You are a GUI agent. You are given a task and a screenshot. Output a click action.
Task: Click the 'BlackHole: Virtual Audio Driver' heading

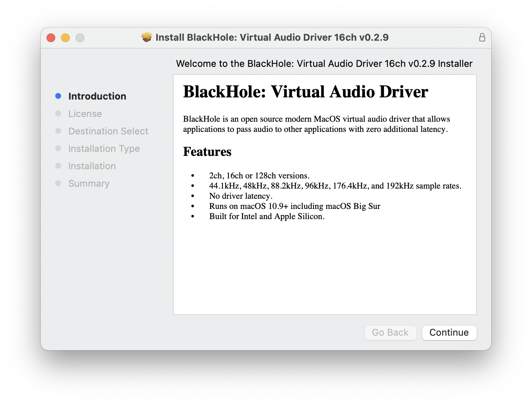pyautogui.click(x=306, y=92)
